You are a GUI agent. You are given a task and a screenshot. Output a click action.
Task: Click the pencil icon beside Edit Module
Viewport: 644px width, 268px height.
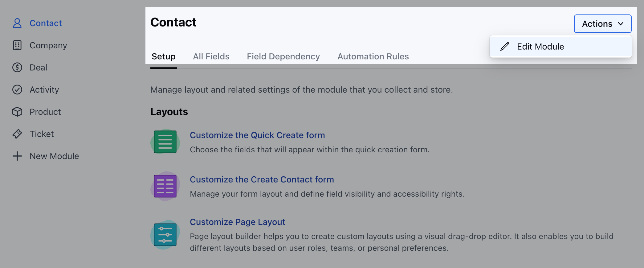(505, 46)
